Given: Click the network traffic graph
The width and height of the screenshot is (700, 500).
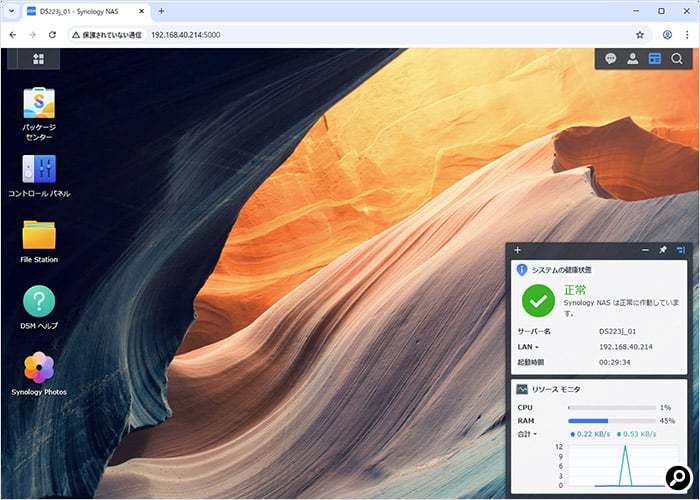Looking at the screenshot, I should pyautogui.click(x=623, y=466).
